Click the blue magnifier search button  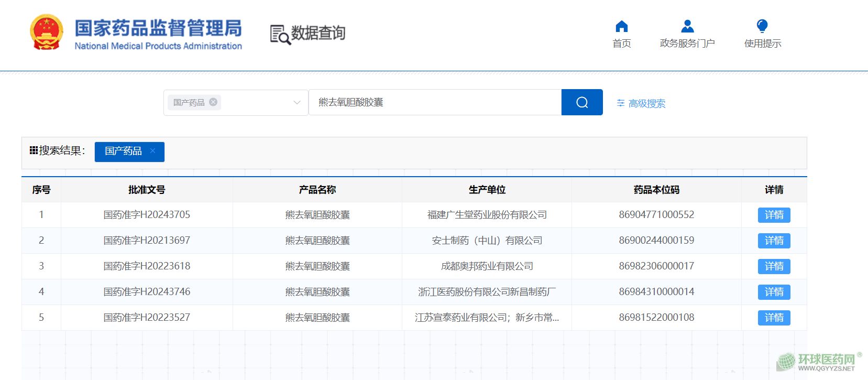pyautogui.click(x=581, y=102)
